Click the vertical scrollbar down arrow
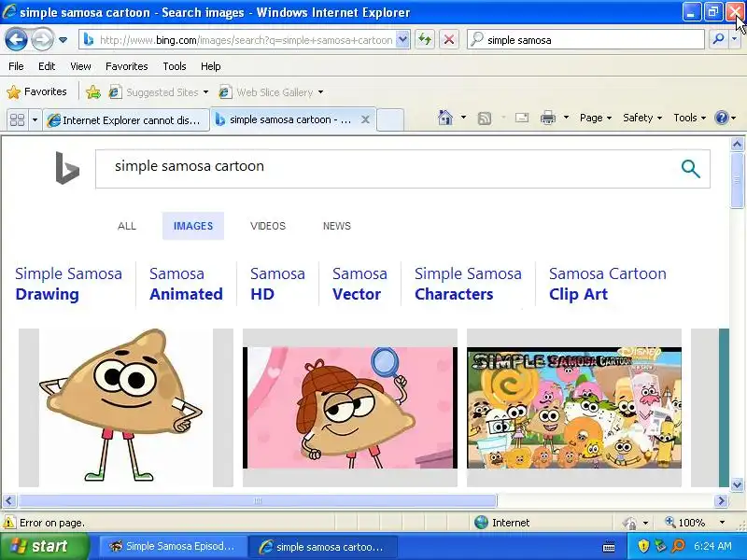 click(x=737, y=484)
